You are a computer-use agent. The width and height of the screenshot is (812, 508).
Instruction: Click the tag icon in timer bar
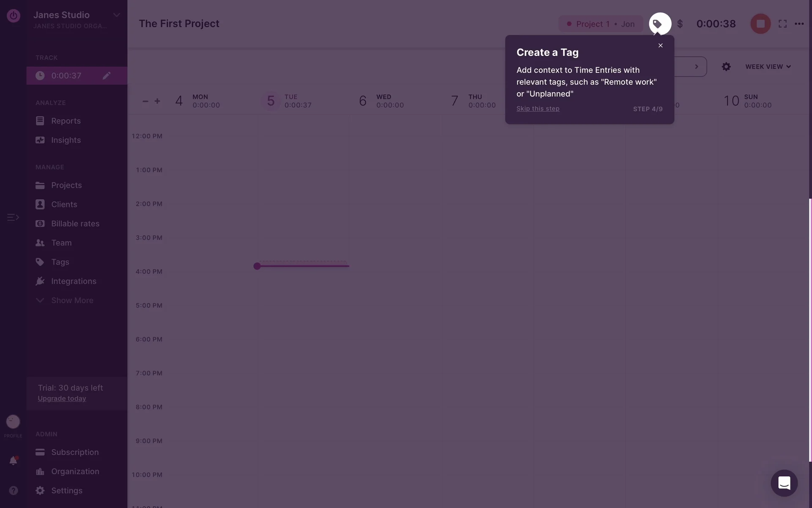(659, 24)
